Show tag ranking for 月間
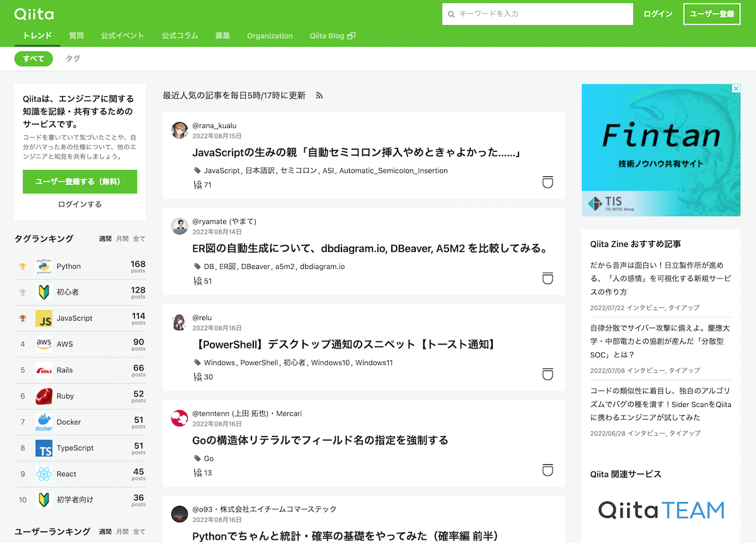This screenshot has height=543, width=756. coord(122,239)
